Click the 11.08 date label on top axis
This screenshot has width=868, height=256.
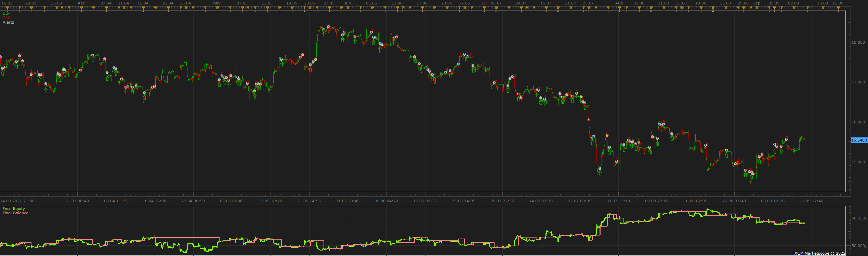point(663,3)
